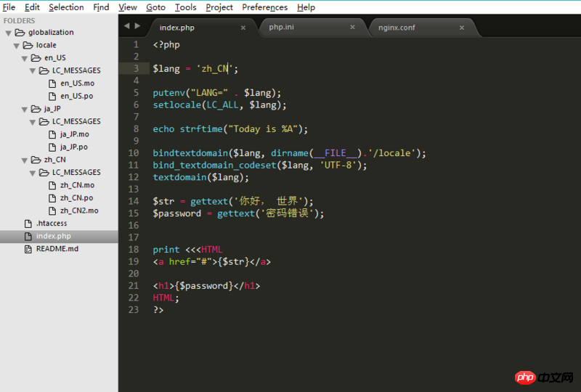Collapse the ja_JP folder

click(25, 109)
